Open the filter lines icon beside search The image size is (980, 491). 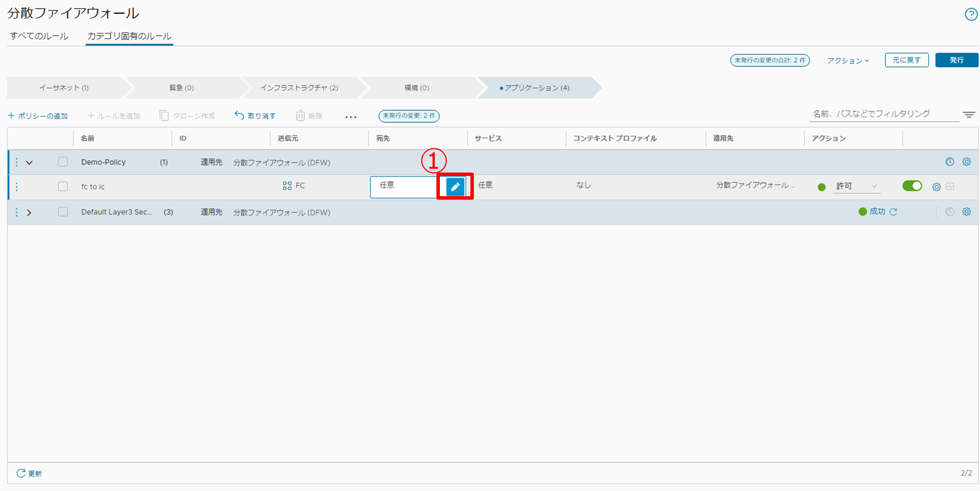pos(968,115)
